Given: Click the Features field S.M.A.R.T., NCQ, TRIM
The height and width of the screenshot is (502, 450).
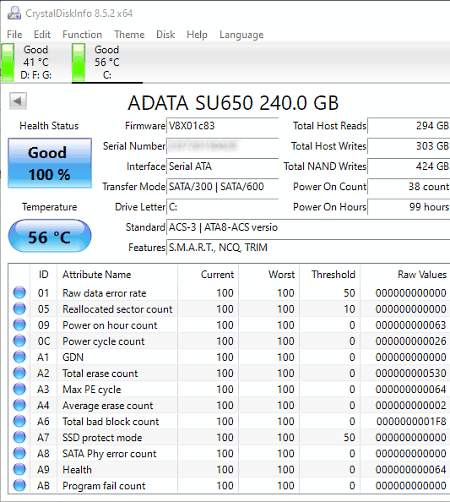Looking at the screenshot, I should [x=308, y=247].
